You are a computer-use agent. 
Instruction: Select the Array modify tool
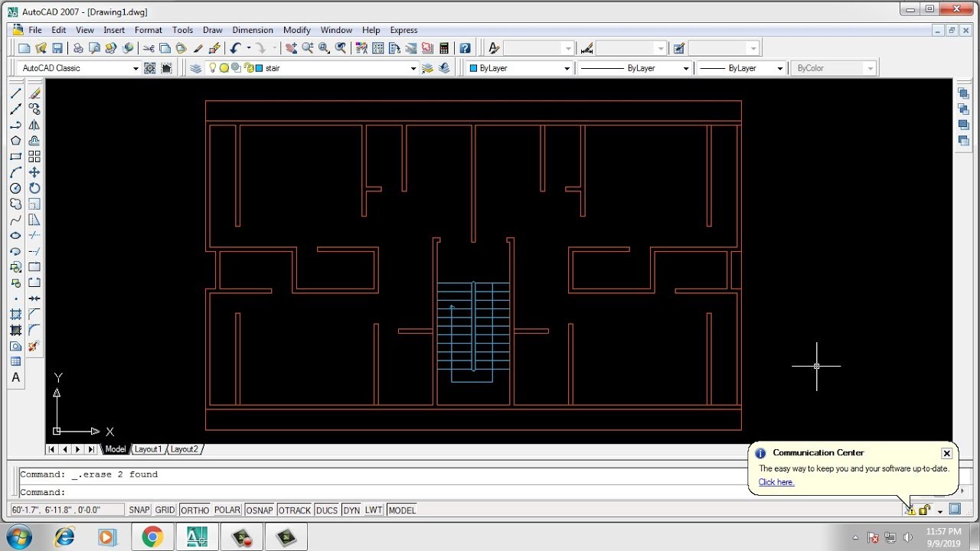[x=34, y=157]
